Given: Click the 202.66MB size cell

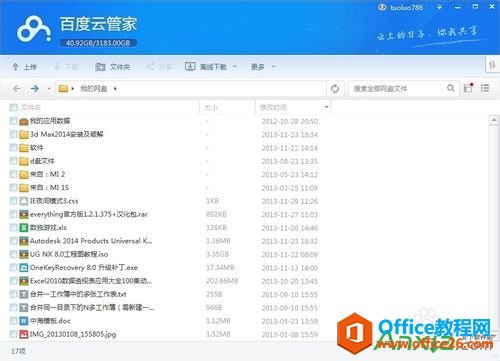Looking at the screenshot, I should coord(222,281).
